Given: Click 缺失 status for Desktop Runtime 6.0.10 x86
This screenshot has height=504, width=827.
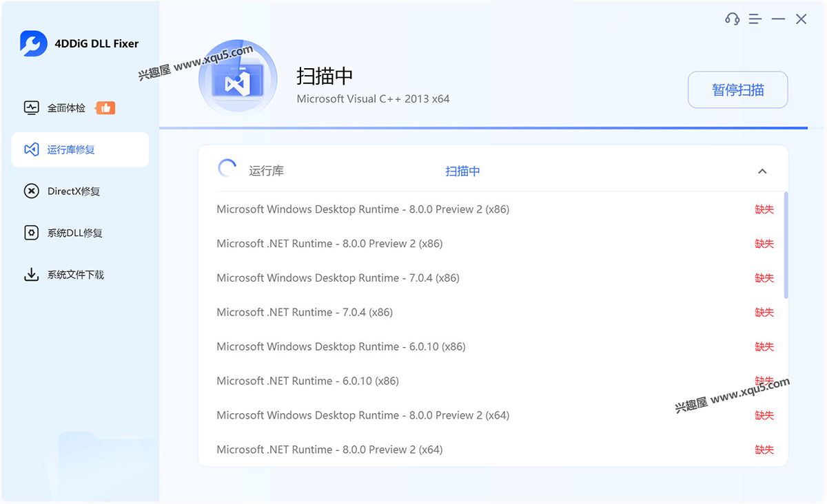Looking at the screenshot, I should [764, 347].
